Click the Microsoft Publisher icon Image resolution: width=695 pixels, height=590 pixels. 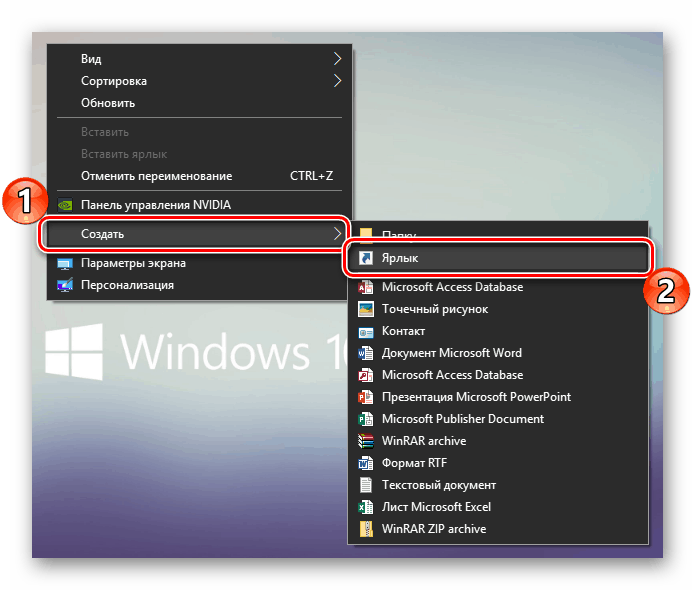pyautogui.click(x=366, y=419)
